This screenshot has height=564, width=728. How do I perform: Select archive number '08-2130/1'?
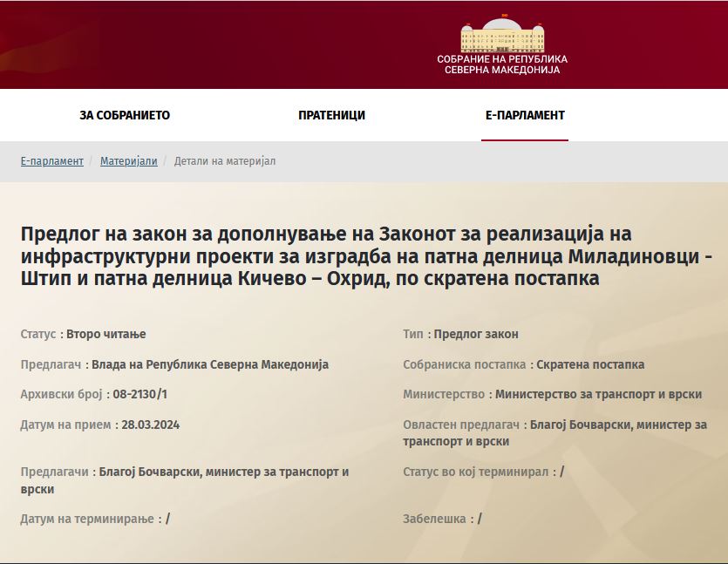click(139, 394)
